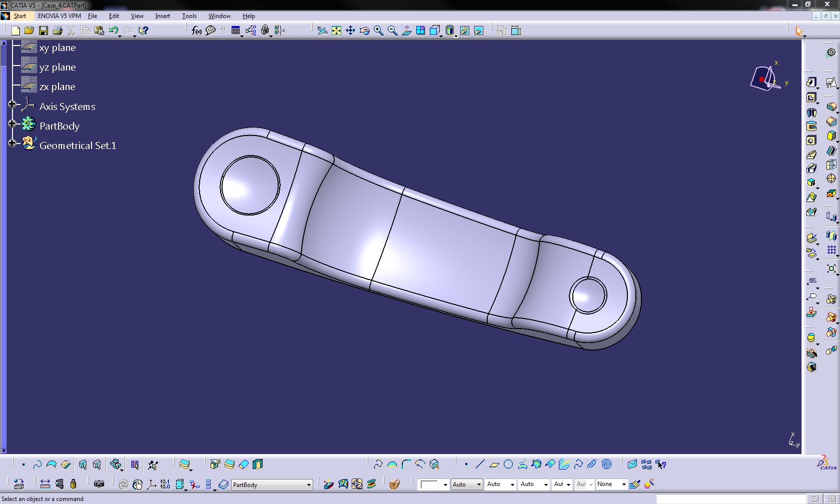Print using the printer icon
Image resolution: width=840 pixels, height=504 pixels.
(x=58, y=30)
